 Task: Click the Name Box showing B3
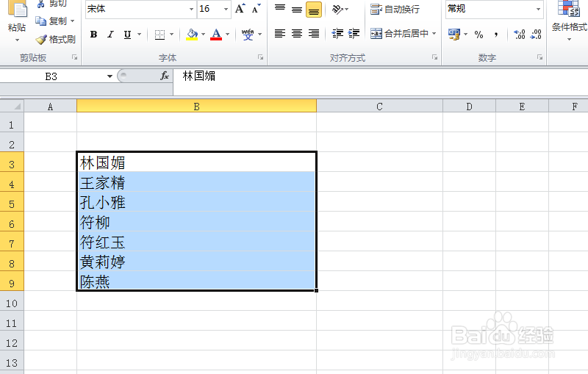51,76
